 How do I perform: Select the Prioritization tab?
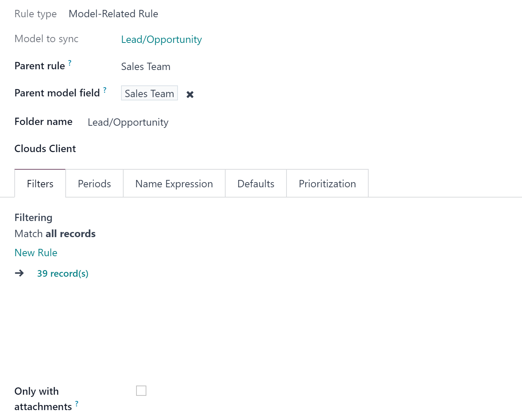click(327, 184)
